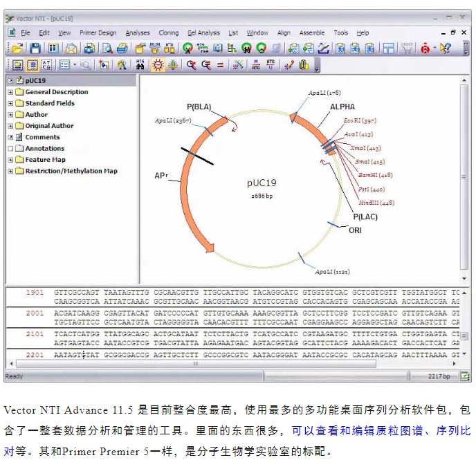Expand the Restriction/Methylation Map folder
Viewport: 476px width, 469px height.
[x=10, y=172]
